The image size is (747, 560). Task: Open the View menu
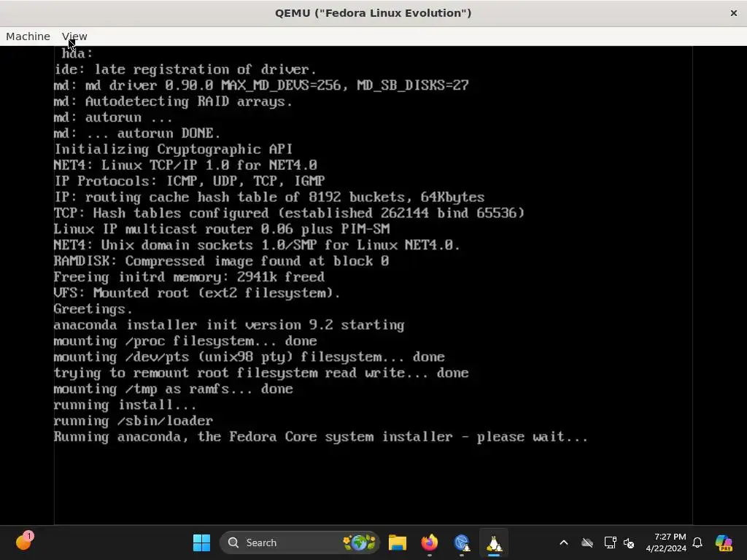click(74, 36)
